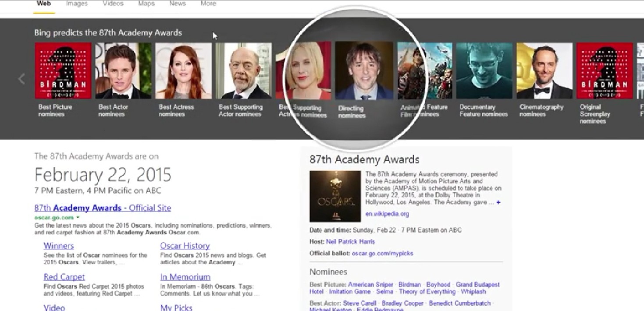The height and width of the screenshot is (311, 644).
Task: Select the Best Actor nominees thumbnail
Action: pos(123,71)
